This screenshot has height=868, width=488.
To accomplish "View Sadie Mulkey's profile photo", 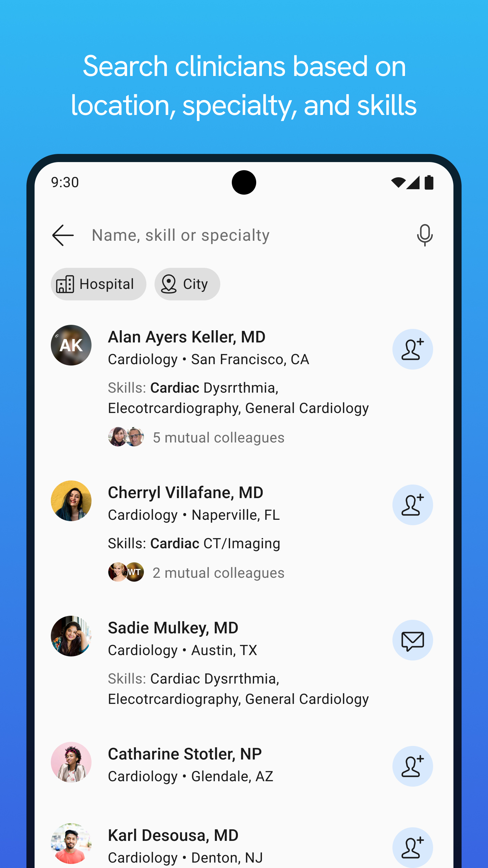I will [x=71, y=636].
